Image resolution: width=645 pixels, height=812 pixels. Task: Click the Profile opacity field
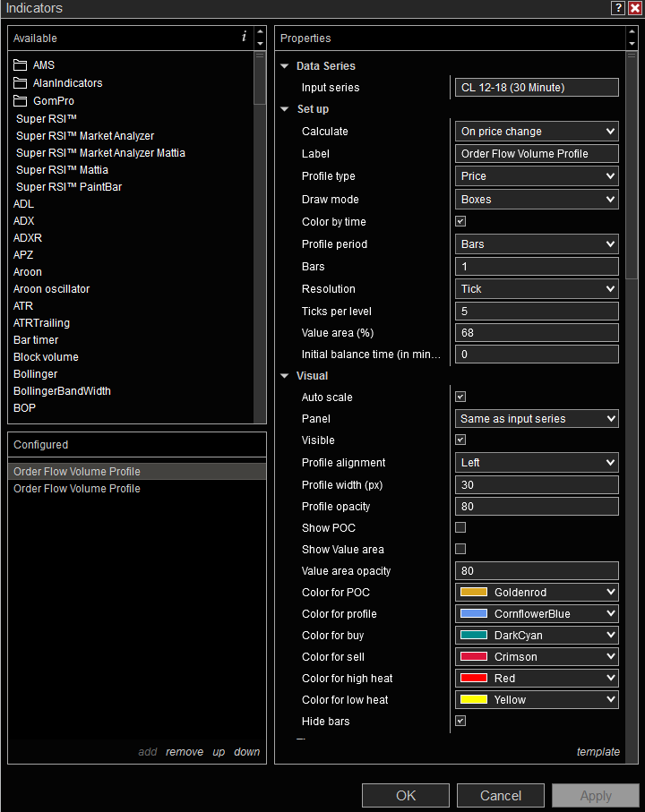(537, 507)
